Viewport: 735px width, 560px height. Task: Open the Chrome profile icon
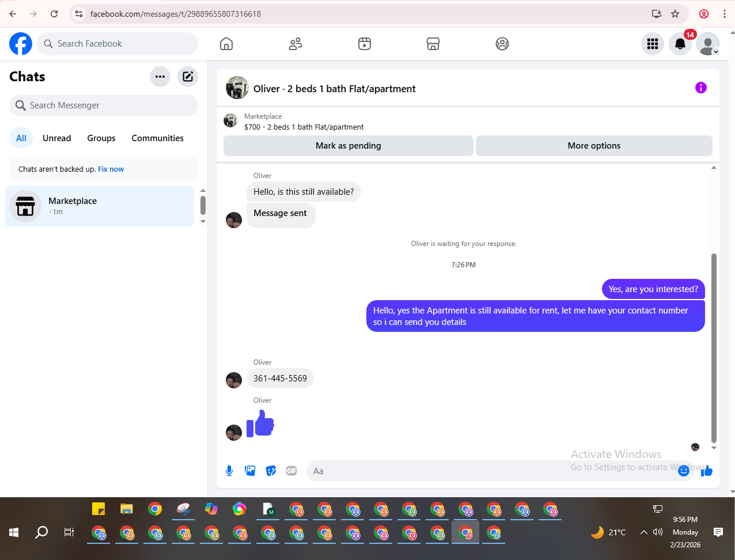pyautogui.click(x=704, y=14)
